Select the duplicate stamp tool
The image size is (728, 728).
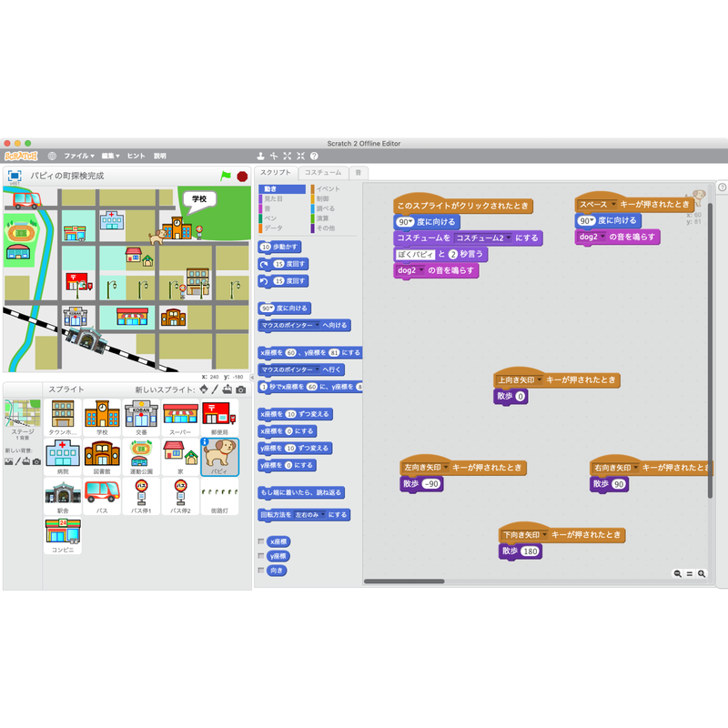[x=261, y=156]
